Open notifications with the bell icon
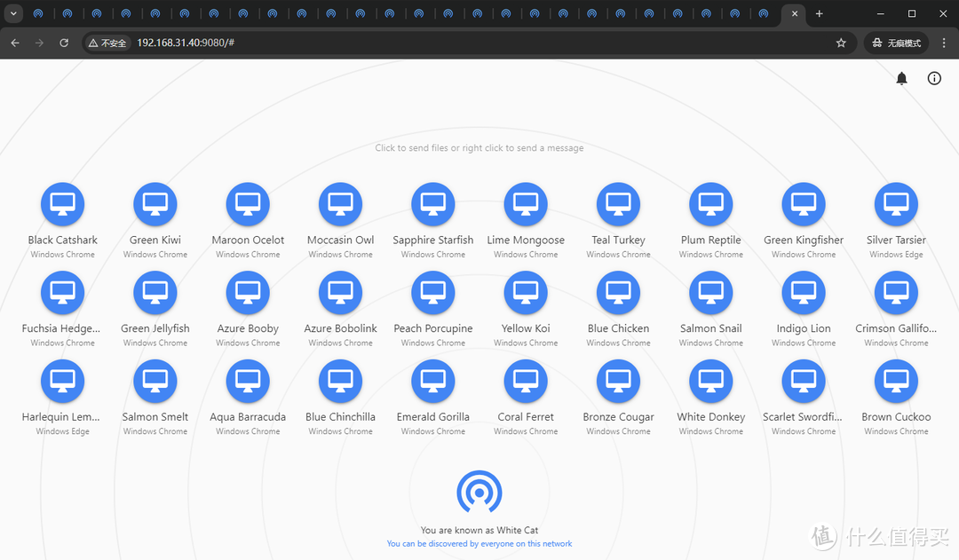The height and width of the screenshot is (560, 959). [x=901, y=78]
